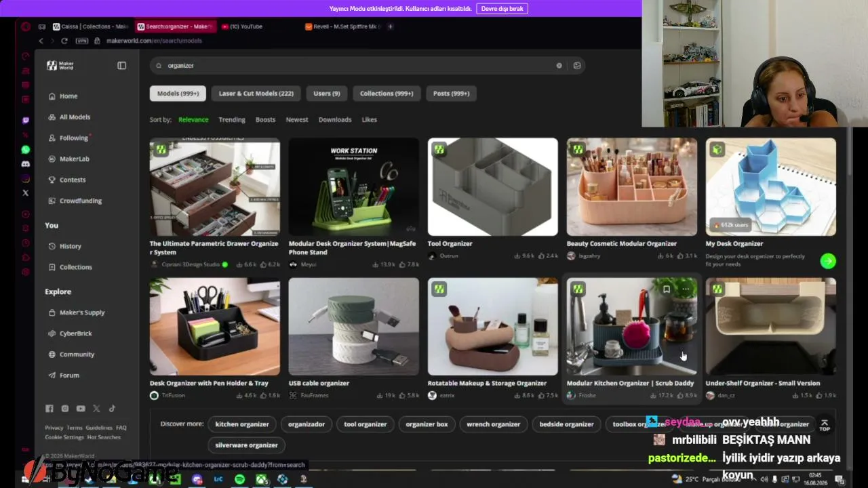This screenshot has height=488, width=868.
Task: Switch to the YouTube browser tab
Action: [245, 26]
